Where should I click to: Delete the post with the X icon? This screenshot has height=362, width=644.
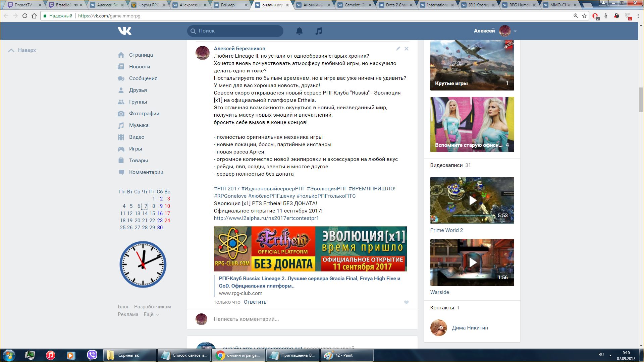(x=407, y=49)
